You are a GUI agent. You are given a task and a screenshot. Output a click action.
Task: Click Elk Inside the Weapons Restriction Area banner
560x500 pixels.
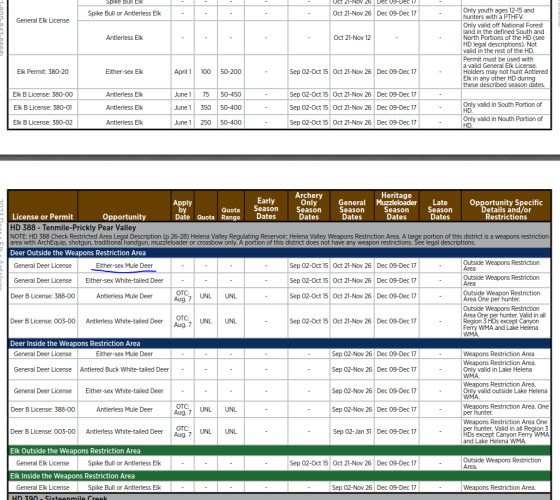280,476
